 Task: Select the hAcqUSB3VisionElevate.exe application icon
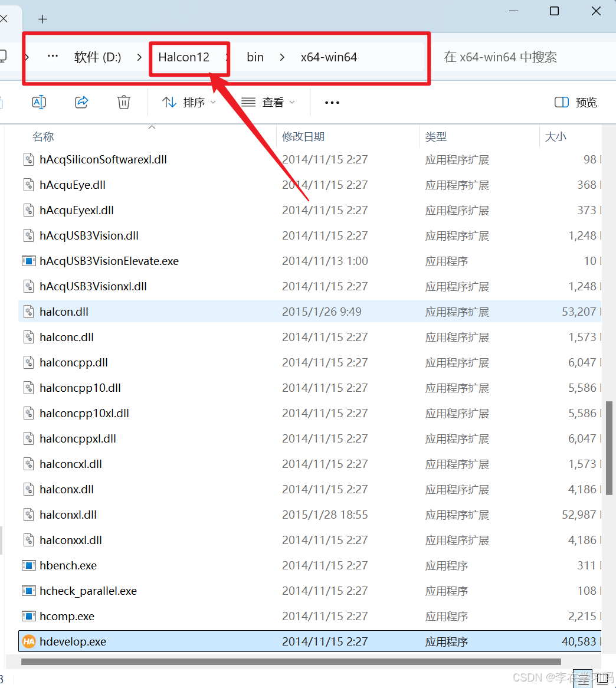pos(28,261)
